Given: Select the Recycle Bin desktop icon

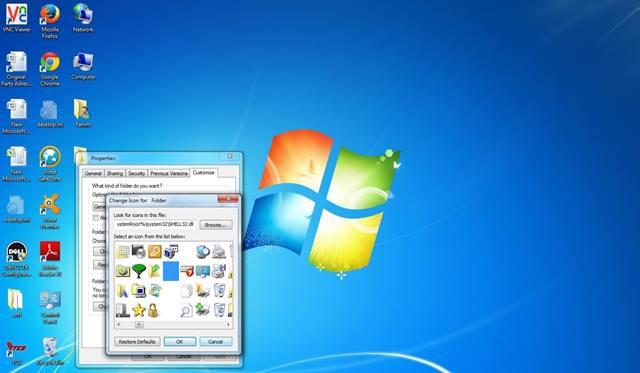Looking at the screenshot, I should (50, 351).
